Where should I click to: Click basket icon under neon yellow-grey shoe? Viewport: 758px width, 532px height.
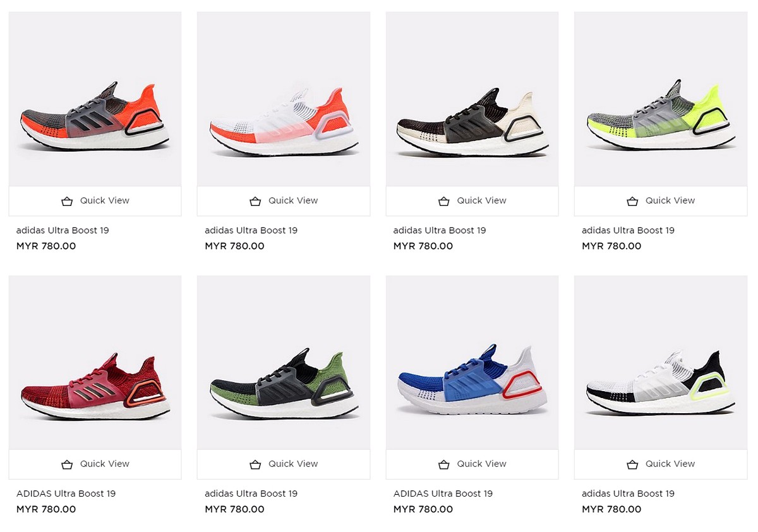tap(632, 201)
